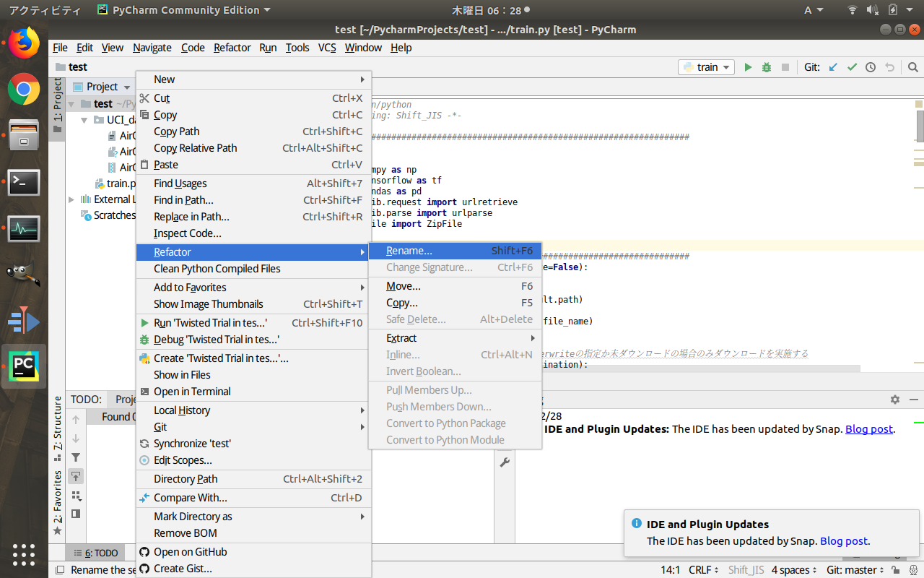Click the group by icon in TODO panel
924x578 pixels.
76,495
